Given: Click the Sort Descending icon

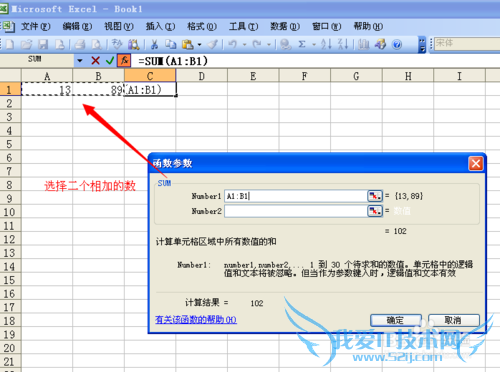Looking at the screenshot, I should coord(343,44).
